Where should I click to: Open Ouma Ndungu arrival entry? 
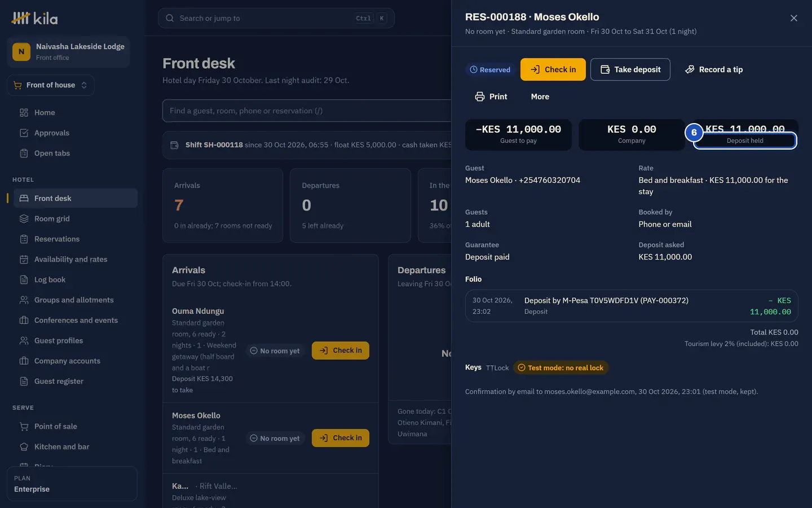[271, 351]
